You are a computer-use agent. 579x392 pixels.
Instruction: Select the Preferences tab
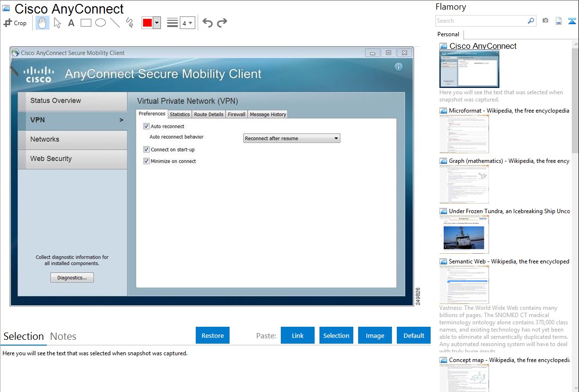(x=152, y=114)
